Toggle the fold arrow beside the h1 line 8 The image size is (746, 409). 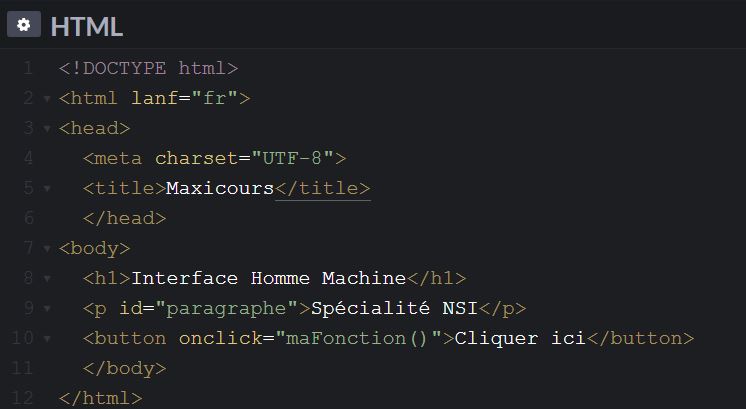[x=47, y=279]
